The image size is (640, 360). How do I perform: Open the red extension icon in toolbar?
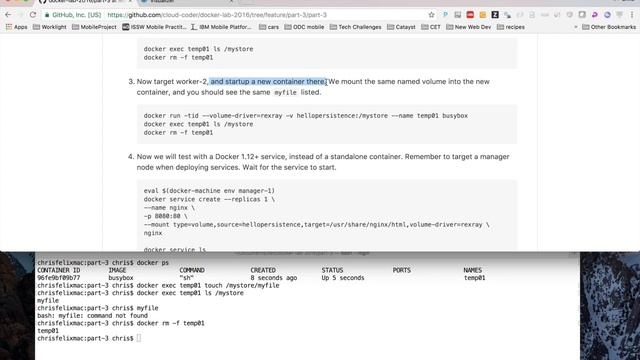point(470,15)
